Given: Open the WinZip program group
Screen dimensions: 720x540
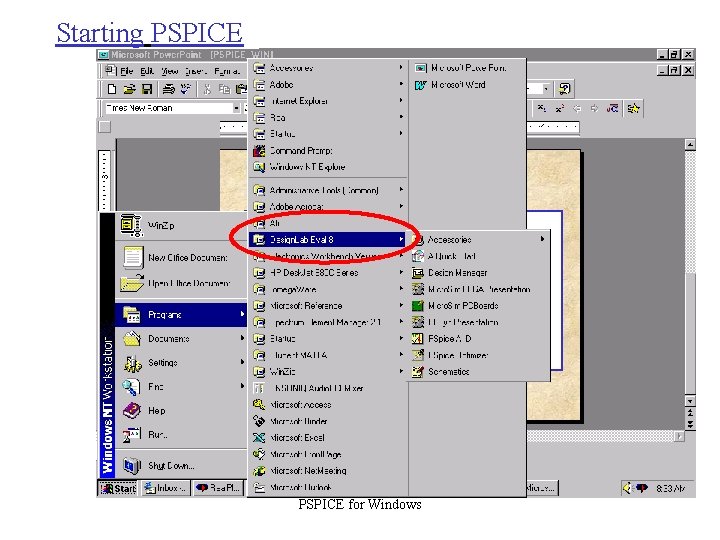Looking at the screenshot, I should point(328,371).
